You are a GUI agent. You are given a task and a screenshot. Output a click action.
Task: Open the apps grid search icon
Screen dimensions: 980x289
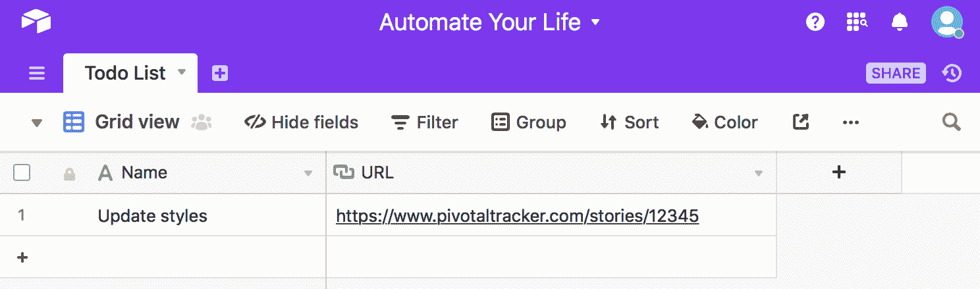(856, 22)
